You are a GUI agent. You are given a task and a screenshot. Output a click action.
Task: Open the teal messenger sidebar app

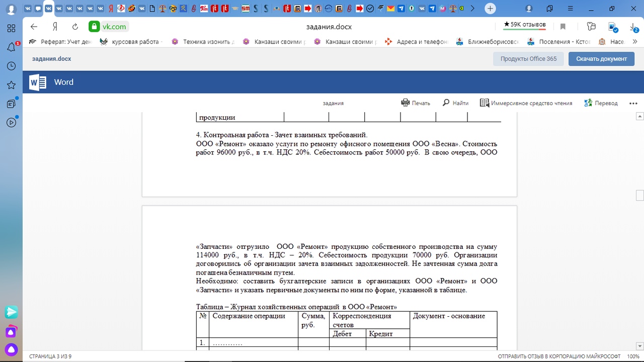pyautogui.click(x=11, y=312)
